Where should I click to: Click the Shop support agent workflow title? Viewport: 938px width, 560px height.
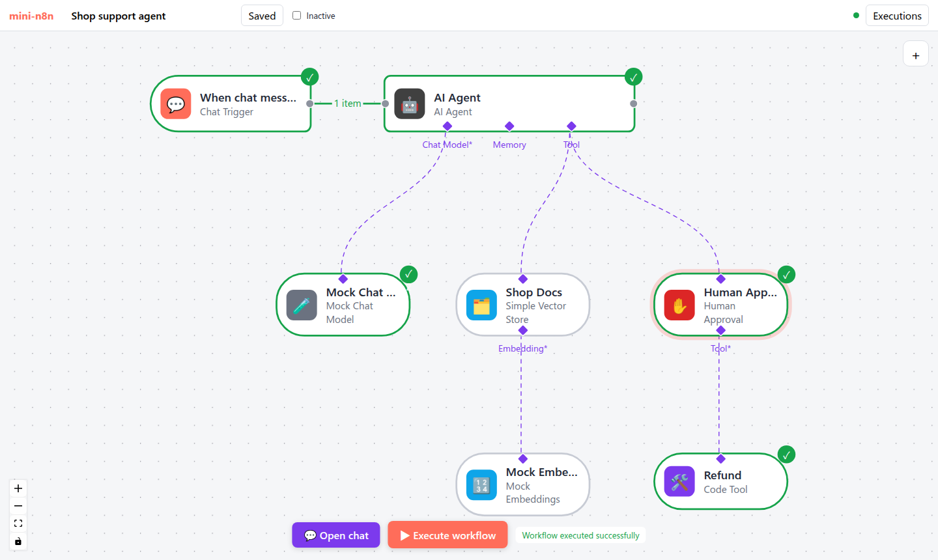(x=119, y=16)
